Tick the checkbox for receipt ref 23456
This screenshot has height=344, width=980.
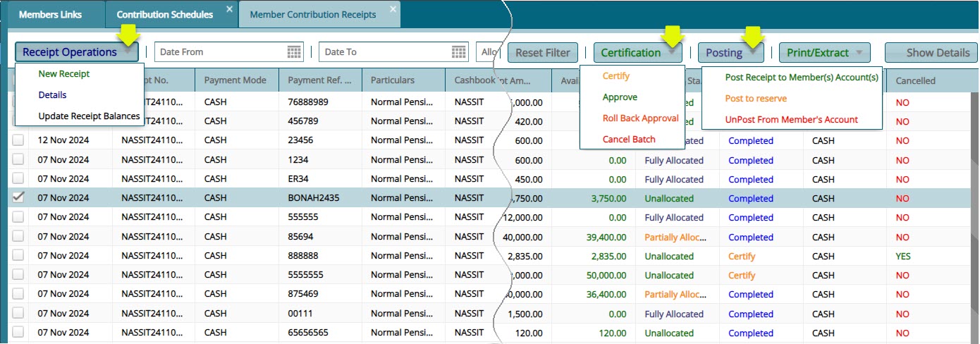(18, 140)
